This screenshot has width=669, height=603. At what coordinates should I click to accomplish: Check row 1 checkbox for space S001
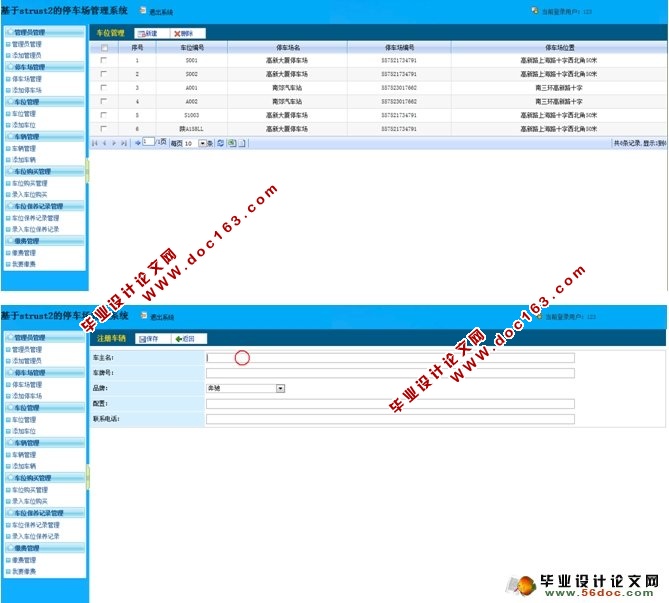click(x=103, y=60)
